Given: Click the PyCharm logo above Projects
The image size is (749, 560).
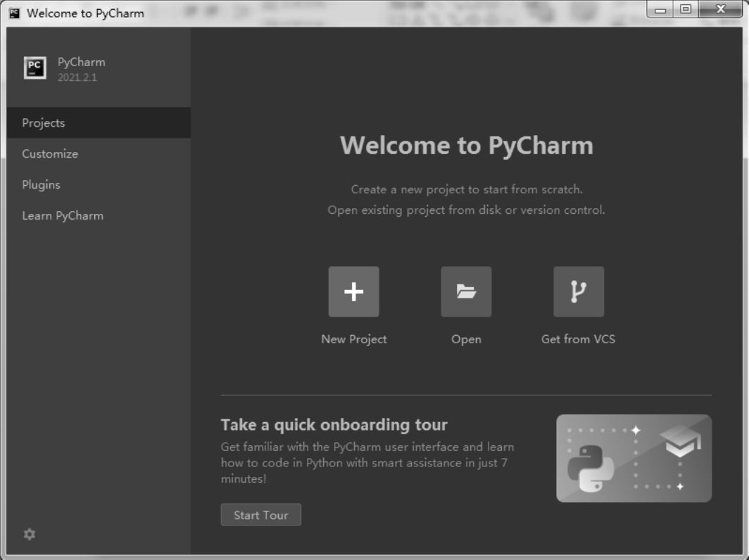Looking at the screenshot, I should tap(34, 68).
